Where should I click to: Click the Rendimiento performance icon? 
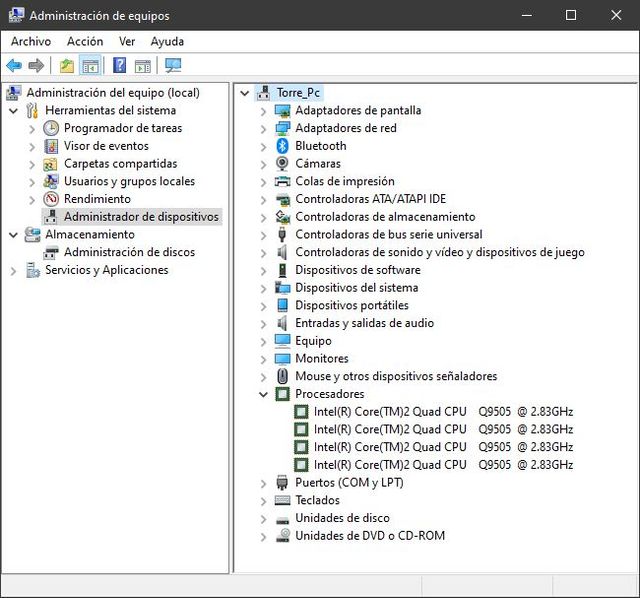click(51, 199)
